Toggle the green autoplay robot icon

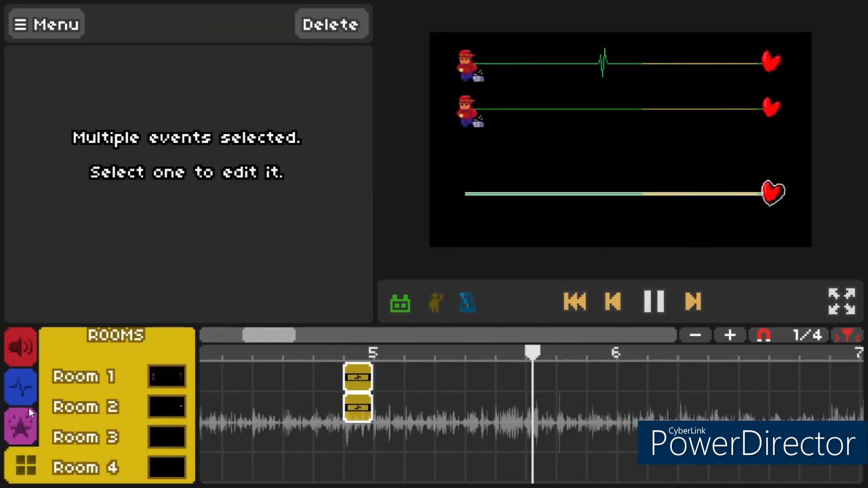(x=400, y=303)
